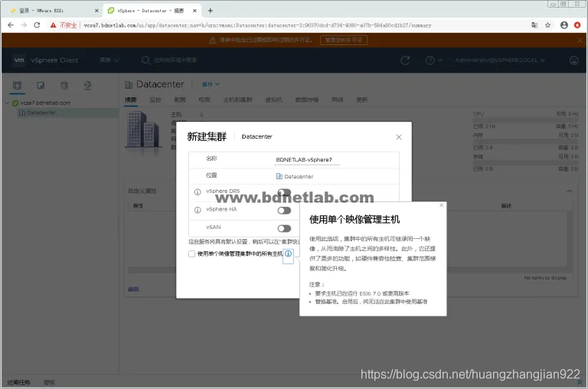This screenshot has width=588, height=389.
Task: Reload the page with browser refresh icon
Action: (x=37, y=25)
